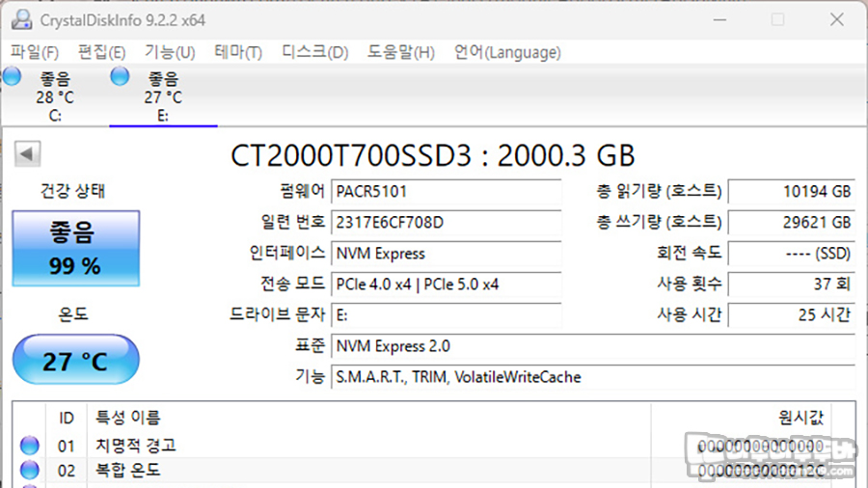Open the 파일(F) menu
This screenshot has height=488, width=868.
click(x=35, y=53)
